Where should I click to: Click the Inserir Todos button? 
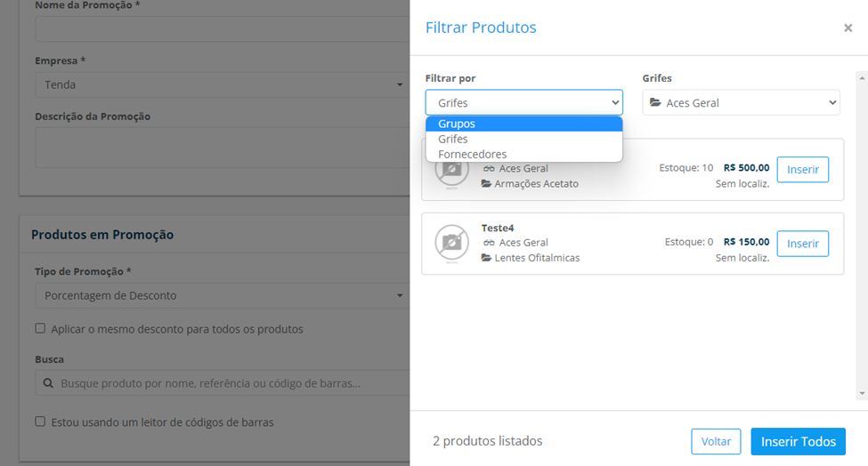(x=799, y=442)
